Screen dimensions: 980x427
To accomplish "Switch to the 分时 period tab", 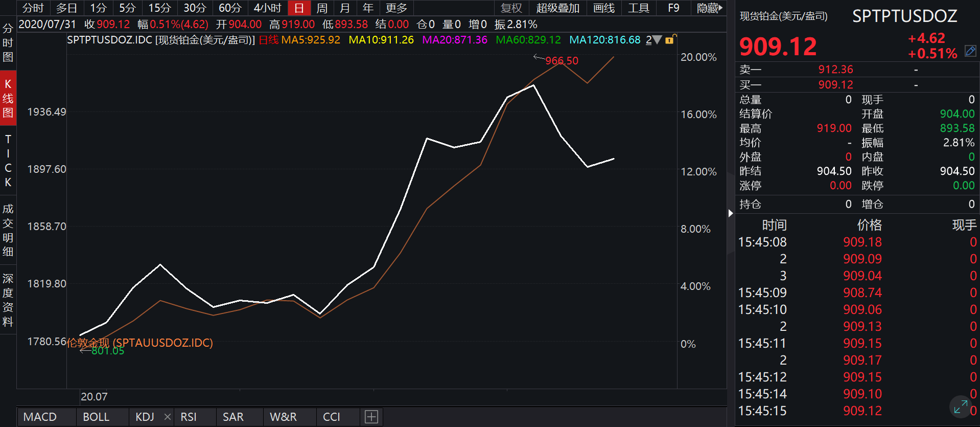I will click(x=33, y=8).
